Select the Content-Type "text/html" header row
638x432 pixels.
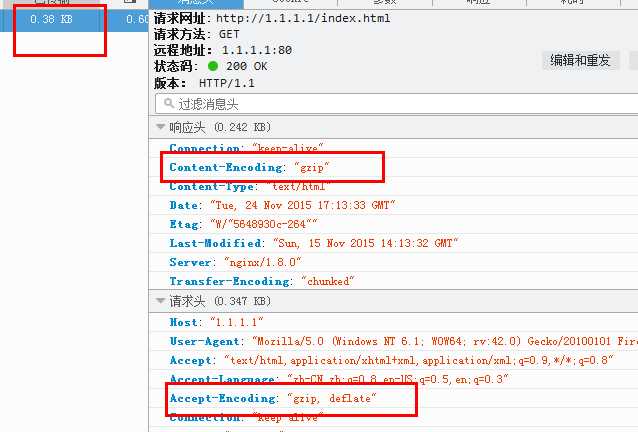pos(394,186)
